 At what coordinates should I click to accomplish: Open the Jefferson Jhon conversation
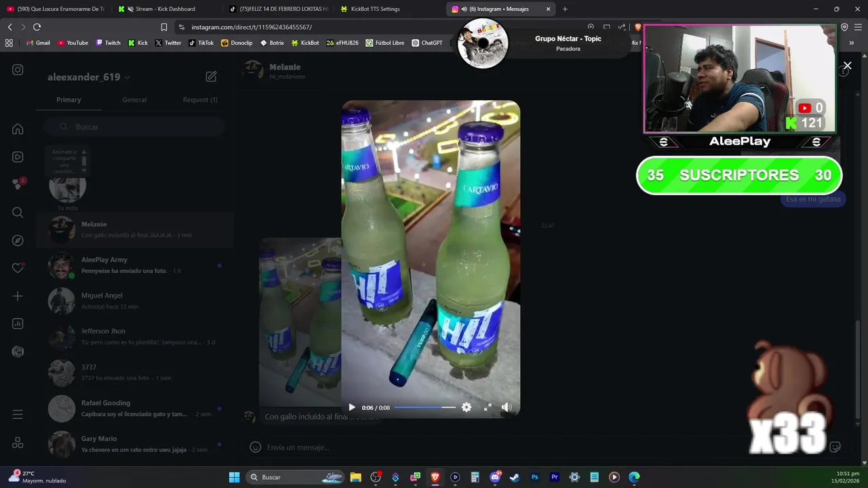[x=134, y=337]
